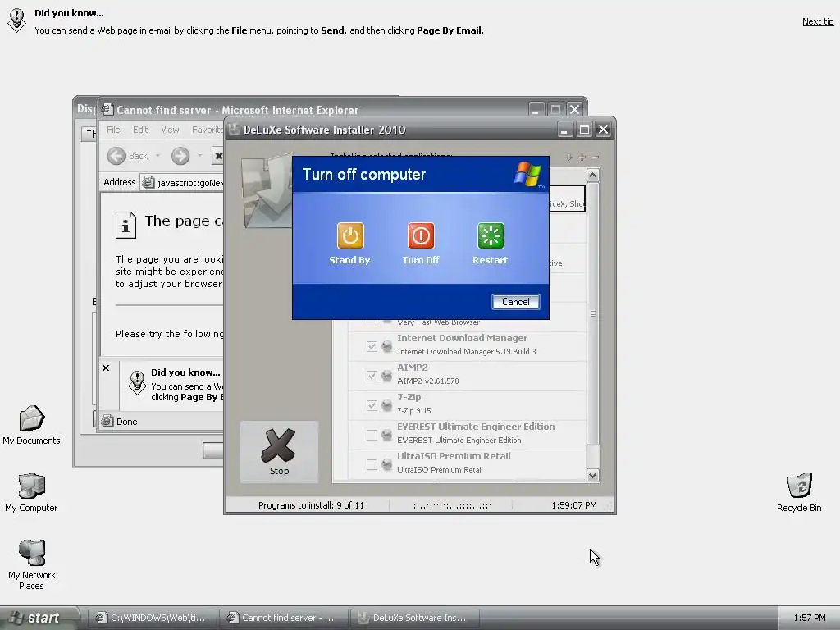Screen dimensions: 840x630
Task: Click the Windows logo in shutdown dialog
Action: pos(528,174)
